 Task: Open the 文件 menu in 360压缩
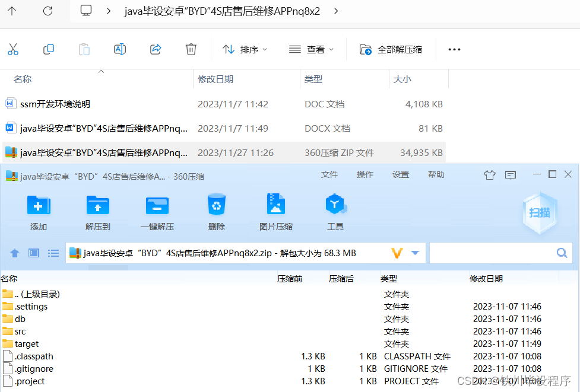(329, 174)
